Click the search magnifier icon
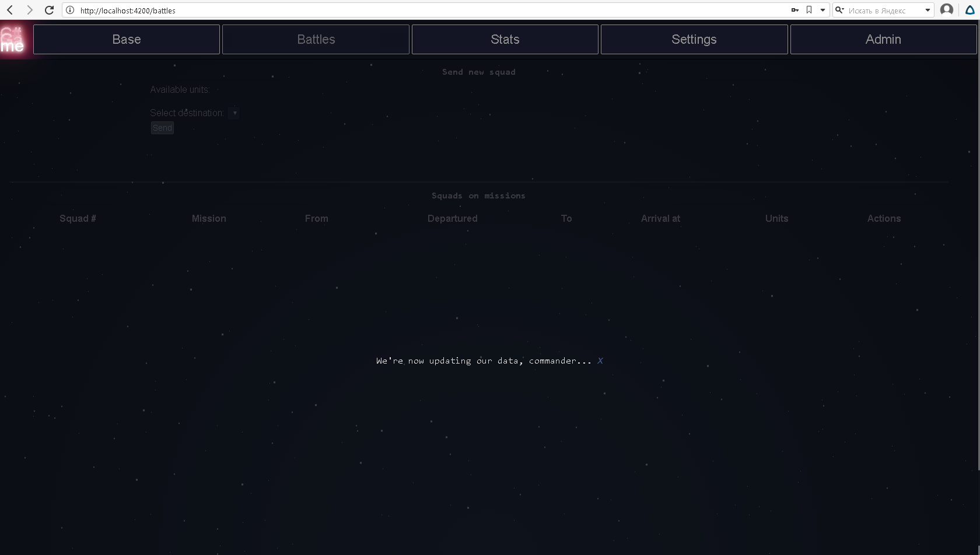 point(839,10)
